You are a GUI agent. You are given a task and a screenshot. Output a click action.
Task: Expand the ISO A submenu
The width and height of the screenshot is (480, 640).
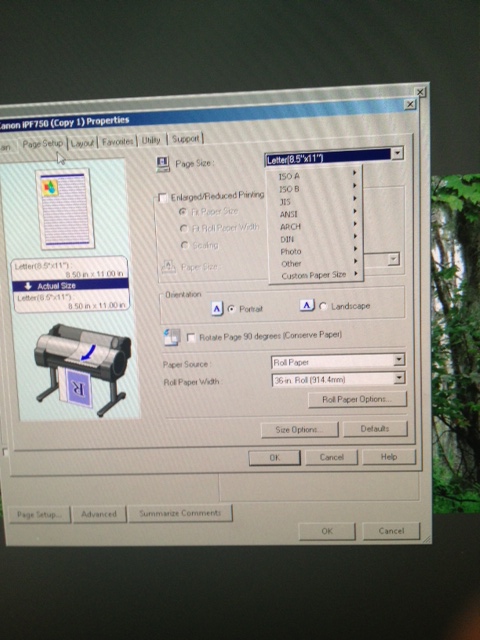click(316, 175)
